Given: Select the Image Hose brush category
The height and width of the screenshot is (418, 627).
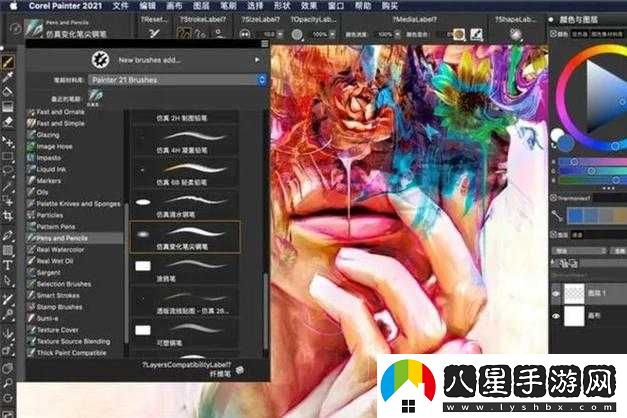Looking at the screenshot, I should tap(74, 146).
